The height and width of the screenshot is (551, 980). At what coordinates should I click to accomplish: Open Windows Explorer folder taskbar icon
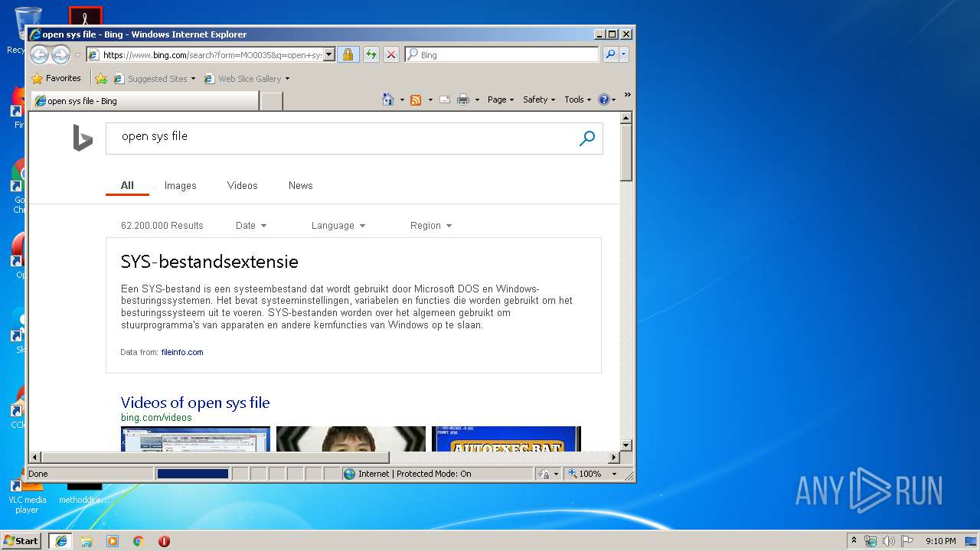(x=87, y=541)
